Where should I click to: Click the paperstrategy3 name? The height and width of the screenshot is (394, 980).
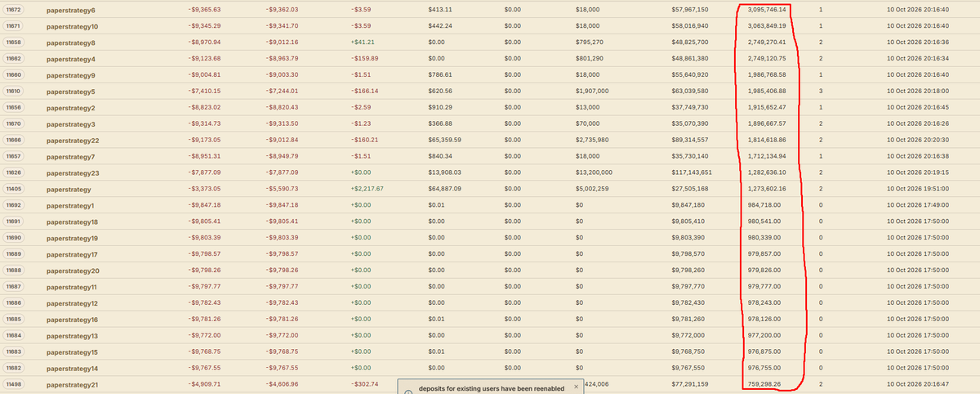71,124
